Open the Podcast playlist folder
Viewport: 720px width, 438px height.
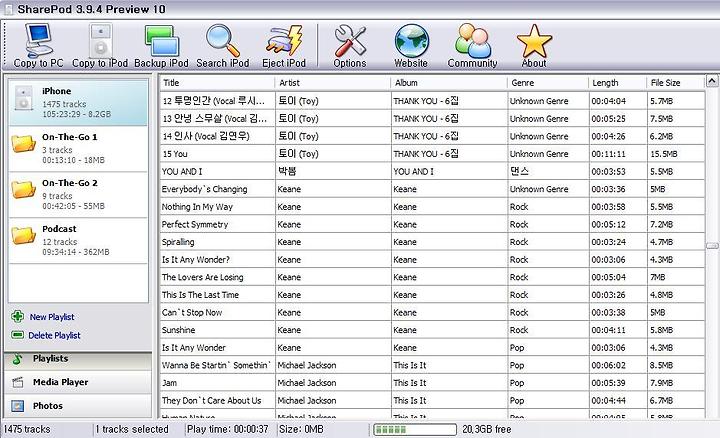[x=78, y=240]
